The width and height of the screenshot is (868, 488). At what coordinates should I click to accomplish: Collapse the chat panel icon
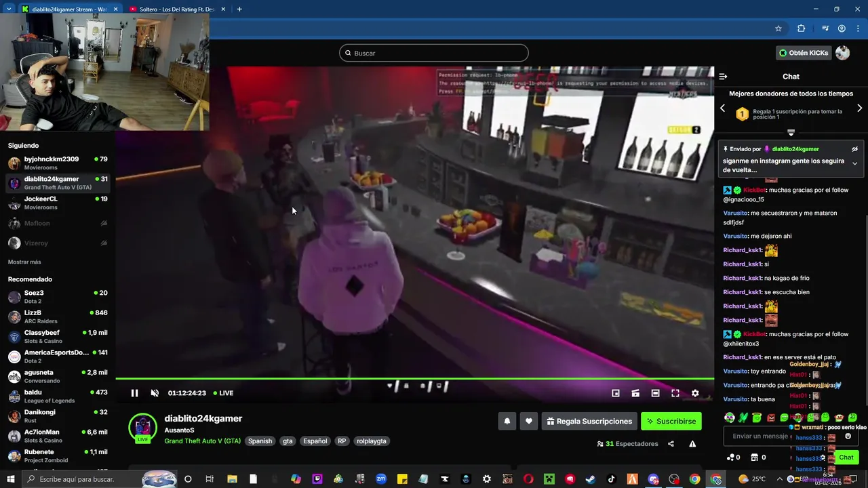click(x=723, y=77)
